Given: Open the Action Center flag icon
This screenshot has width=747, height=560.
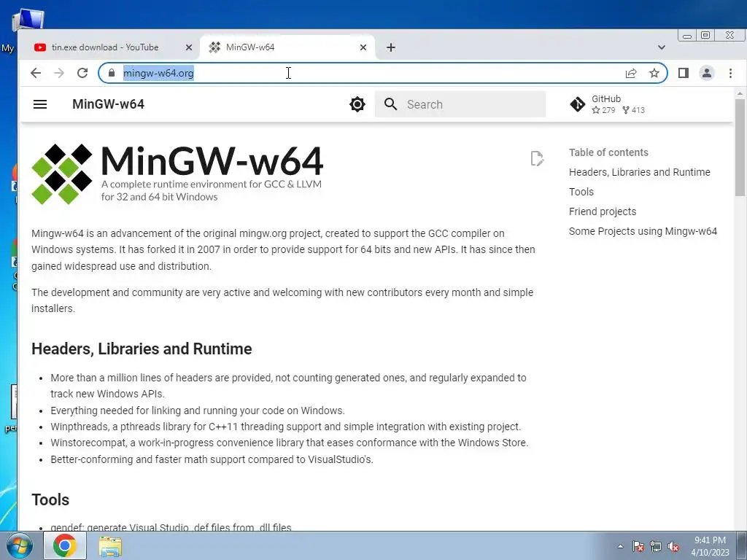Looking at the screenshot, I should click(x=638, y=546).
